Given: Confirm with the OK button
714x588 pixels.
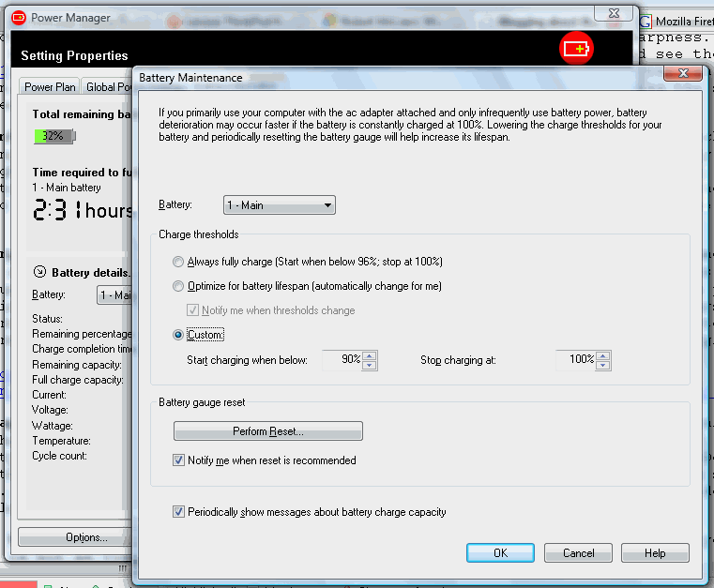Looking at the screenshot, I should pyautogui.click(x=500, y=553).
